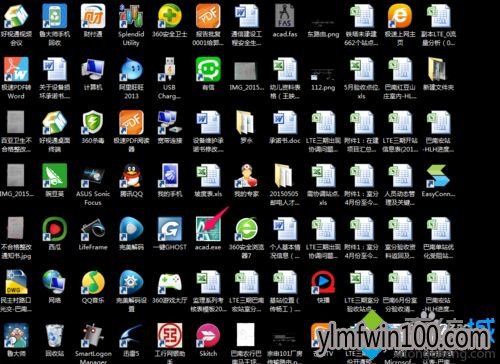Select the 巴南单站优化受阻站 Excel file

pos(438,238)
